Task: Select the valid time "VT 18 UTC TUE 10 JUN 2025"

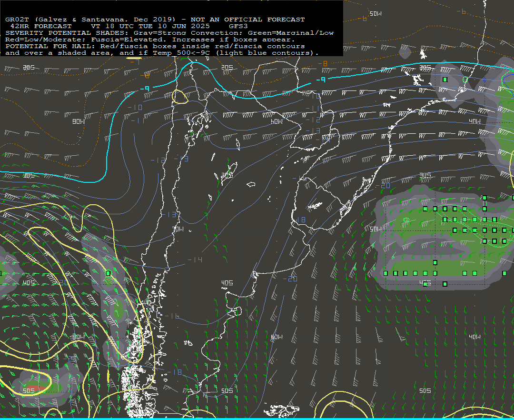Action: pyautogui.click(x=150, y=26)
